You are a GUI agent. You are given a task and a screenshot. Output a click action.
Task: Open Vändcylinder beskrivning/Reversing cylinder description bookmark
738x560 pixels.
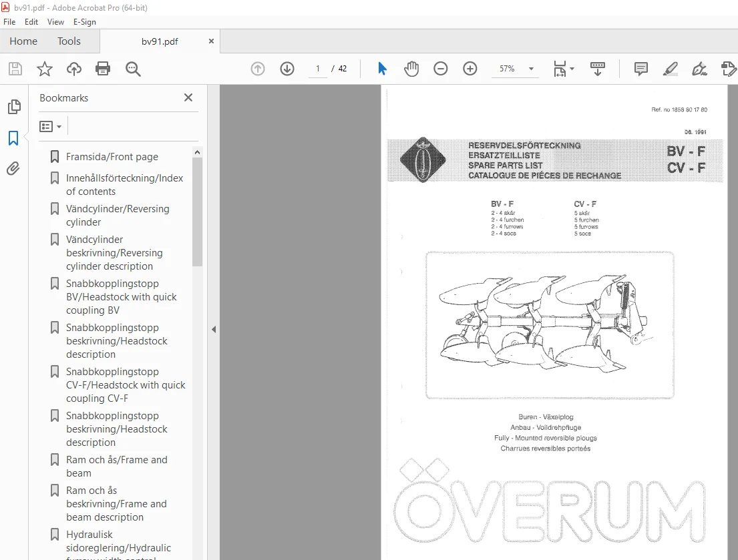(114, 253)
